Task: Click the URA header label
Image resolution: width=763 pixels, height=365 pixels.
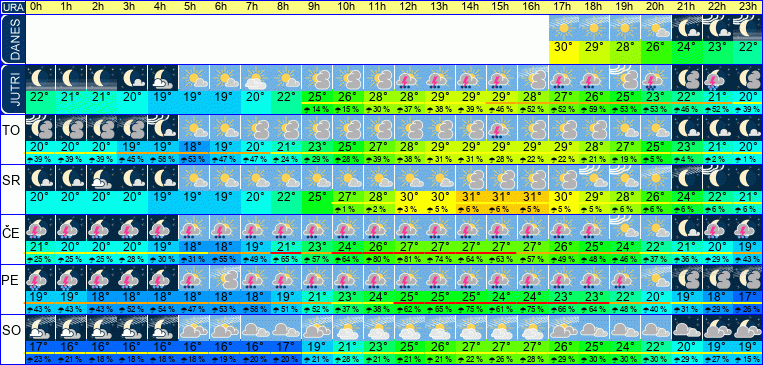Action: pos(13,7)
